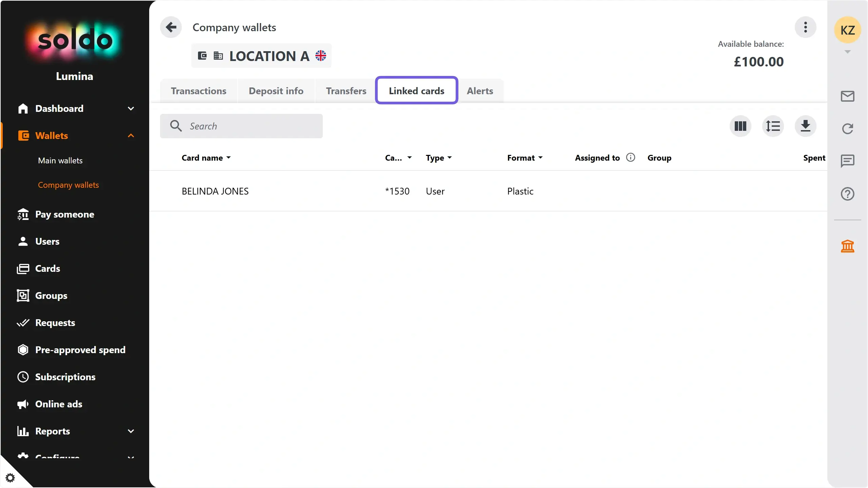Expand the Dashboard chevron
Screen dimensions: 868x488
point(131,108)
